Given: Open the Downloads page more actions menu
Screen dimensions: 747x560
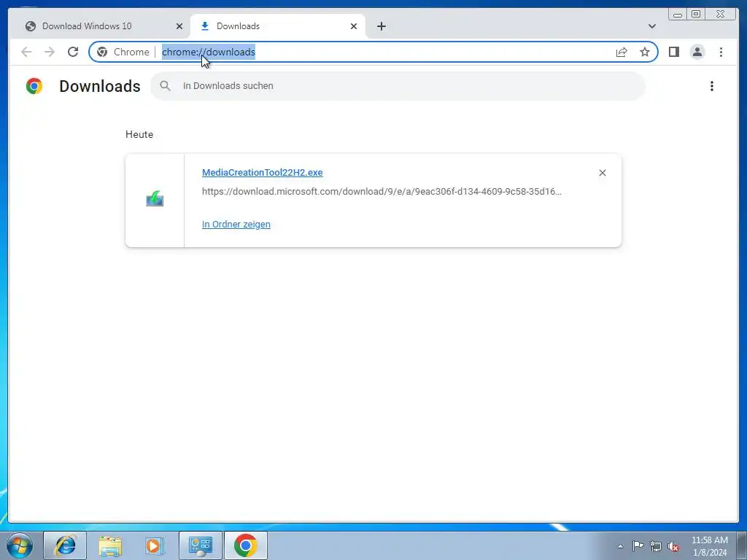Looking at the screenshot, I should (712, 86).
